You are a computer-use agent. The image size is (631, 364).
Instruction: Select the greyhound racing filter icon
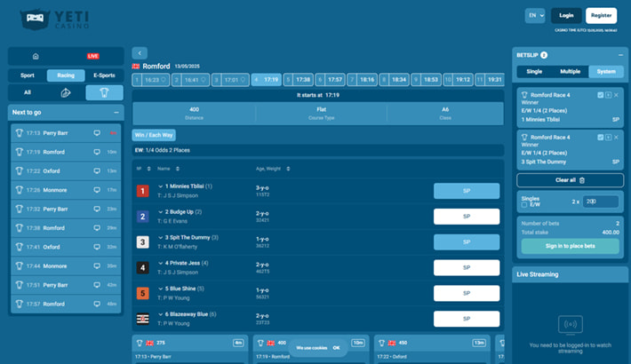(x=104, y=92)
